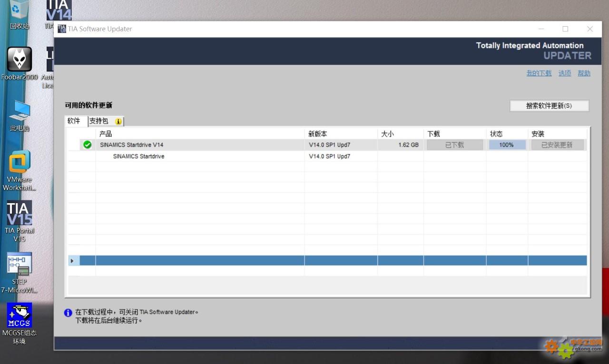Open the 帮助 link
Screen dimensions: 609x364
click(584, 73)
